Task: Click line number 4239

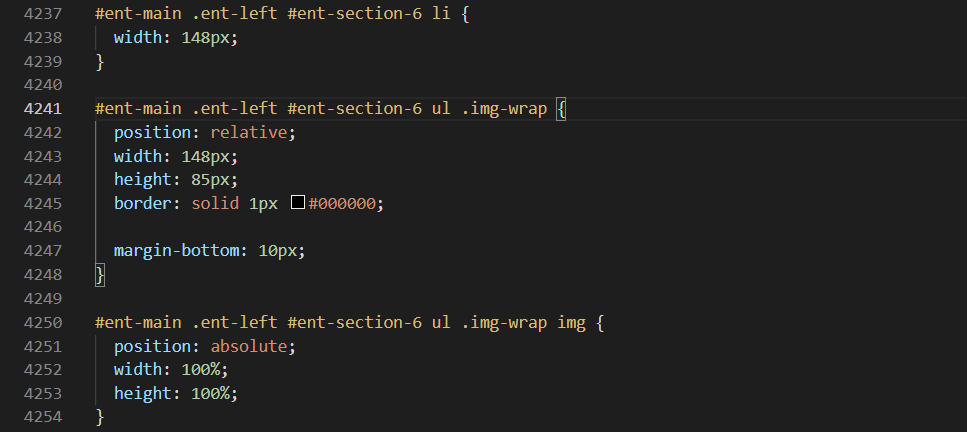Action: 43,61
